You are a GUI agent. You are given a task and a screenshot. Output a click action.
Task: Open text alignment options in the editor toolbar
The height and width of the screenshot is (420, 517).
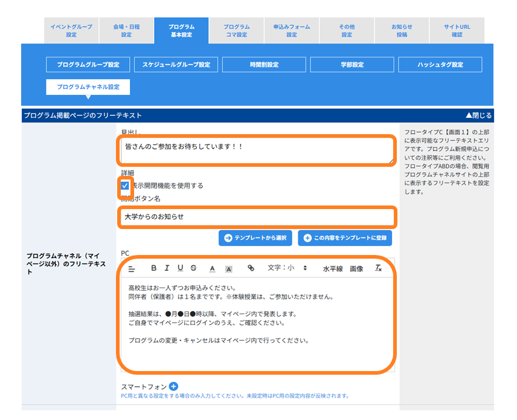132,269
